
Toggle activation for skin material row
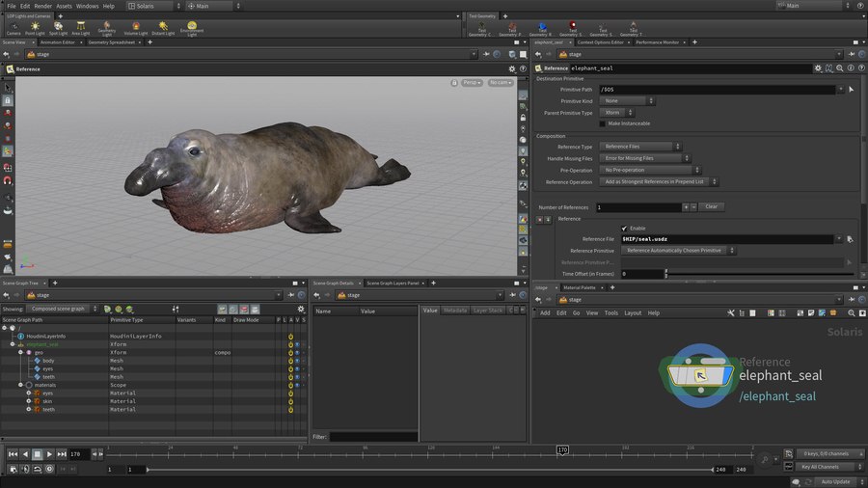click(290, 401)
